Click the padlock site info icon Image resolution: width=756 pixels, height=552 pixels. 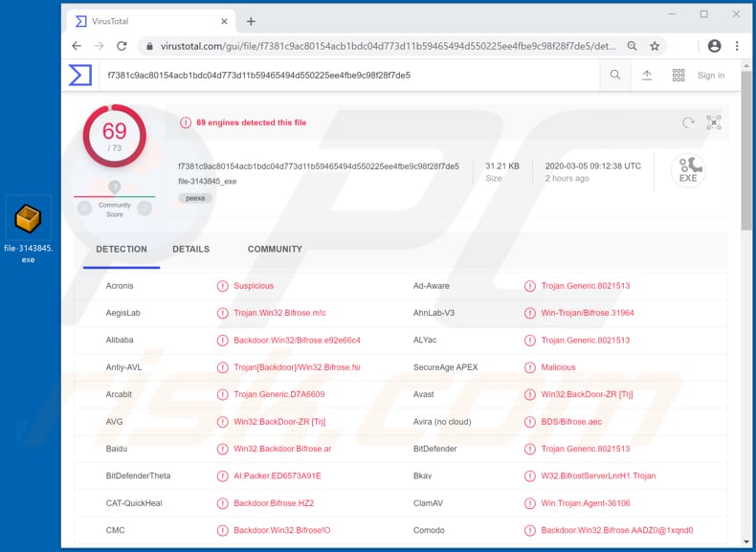150,46
